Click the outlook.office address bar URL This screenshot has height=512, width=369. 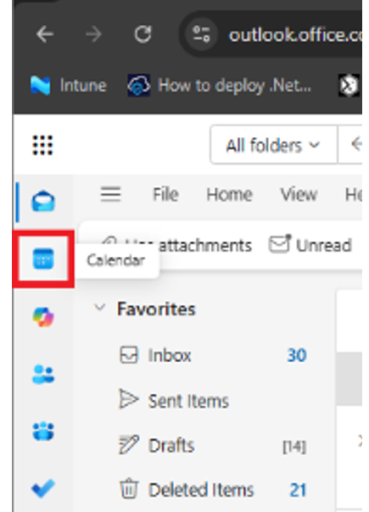[x=295, y=35]
